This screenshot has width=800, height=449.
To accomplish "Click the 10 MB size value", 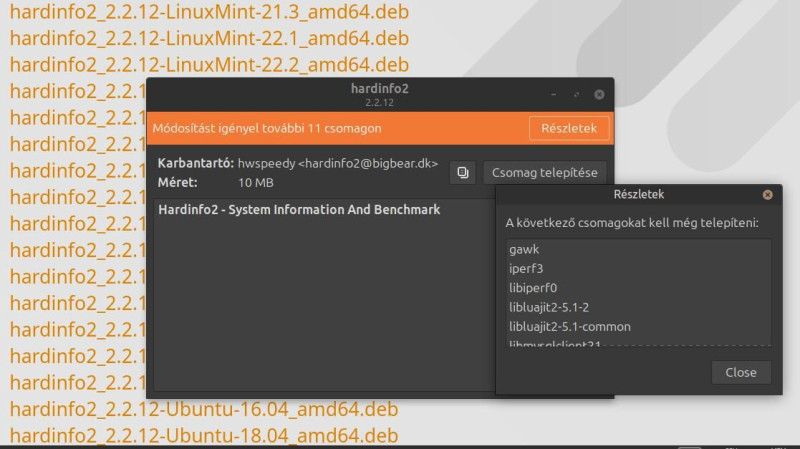I will tap(256, 183).
